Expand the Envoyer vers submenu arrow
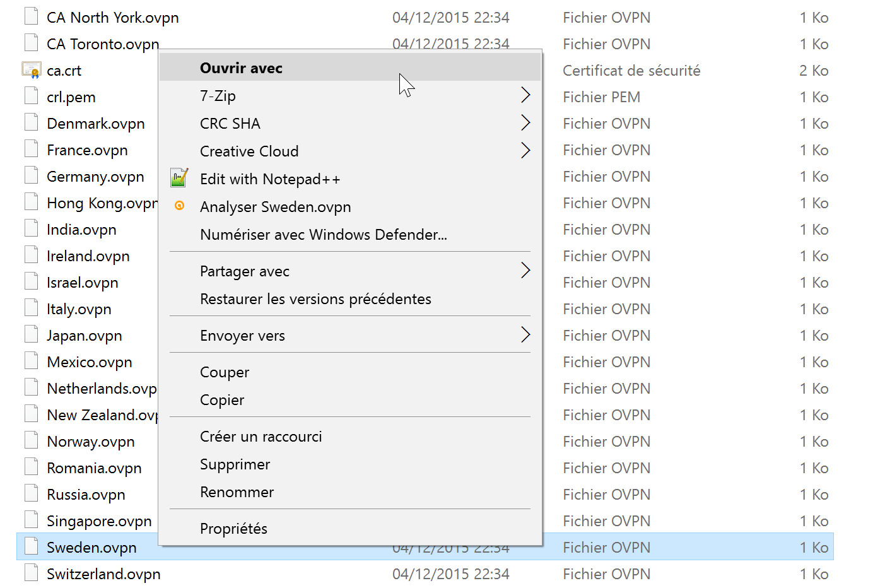The image size is (873, 588). click(x=525, y=335)
